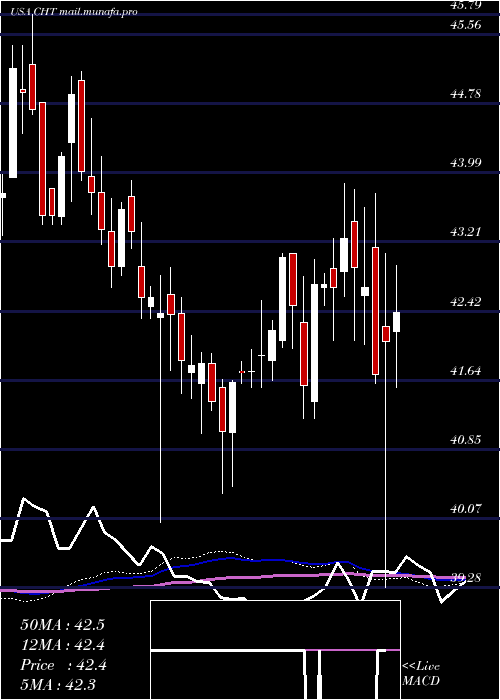Click the <<Live MACD label
Image resolution: width=500 pixels, height=700 pixels.
point(421,673)
